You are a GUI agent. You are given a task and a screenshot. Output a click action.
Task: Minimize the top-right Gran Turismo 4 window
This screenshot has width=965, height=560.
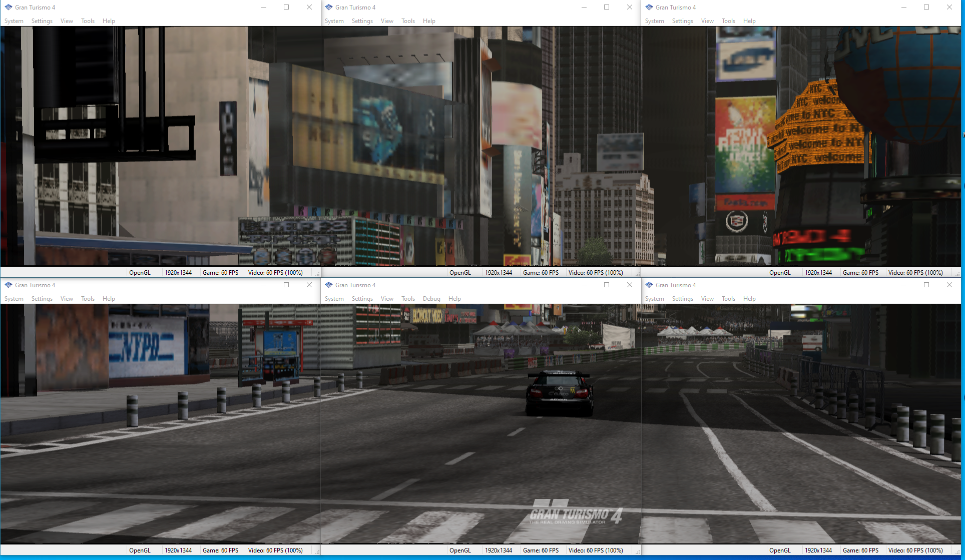point(904,7)
